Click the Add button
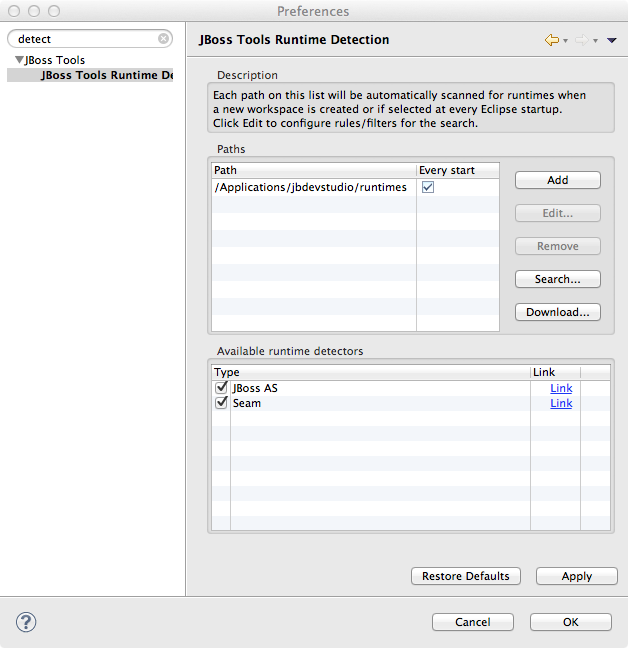Viewport: 628px width, 648px height. pyautogui.click(x=558, y=180)
